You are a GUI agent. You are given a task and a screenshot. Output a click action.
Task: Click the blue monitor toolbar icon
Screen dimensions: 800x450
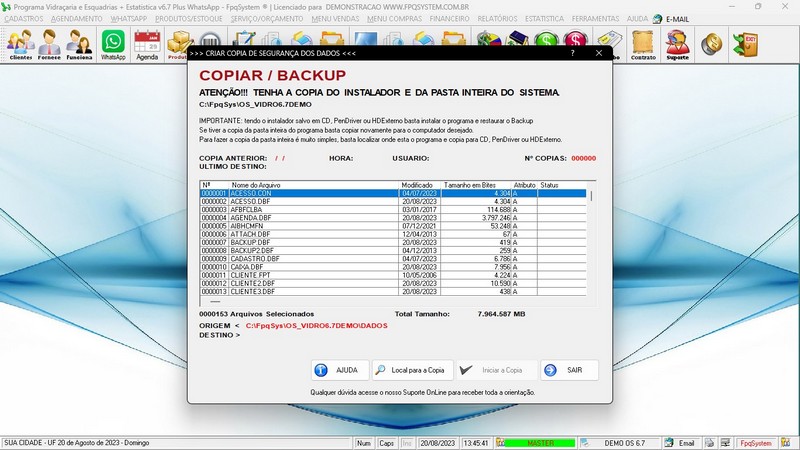tap(365, 39)
